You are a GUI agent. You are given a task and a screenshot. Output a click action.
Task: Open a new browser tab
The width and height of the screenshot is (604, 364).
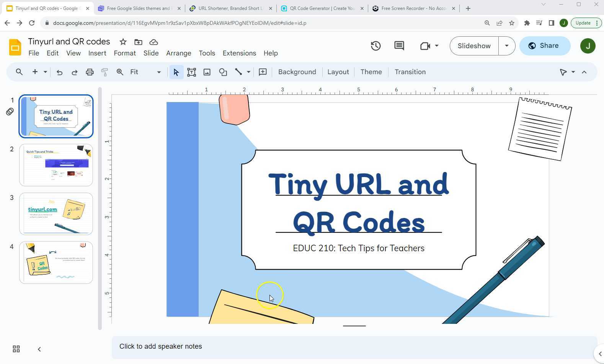pos(468,8)
